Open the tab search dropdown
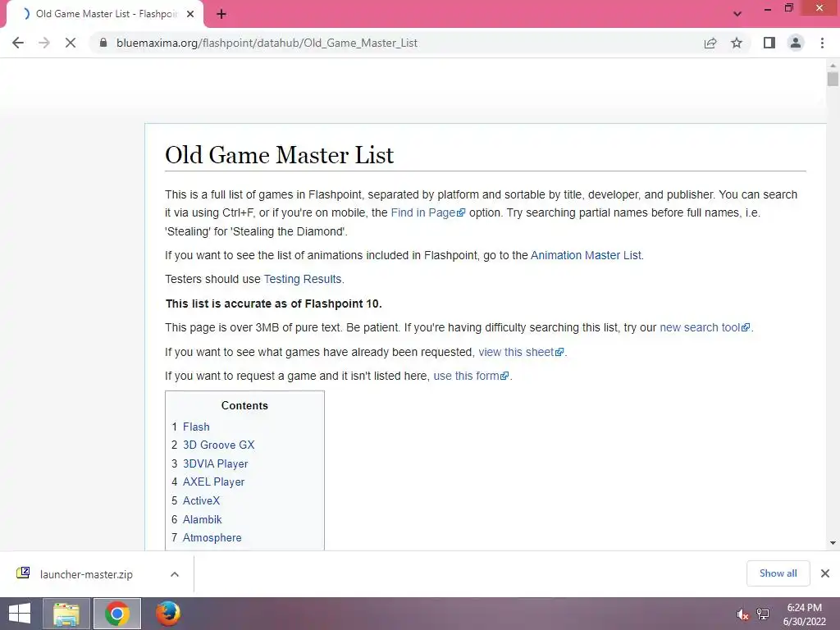The width and height of the screenshot is (840, 630). pos(737,14)
